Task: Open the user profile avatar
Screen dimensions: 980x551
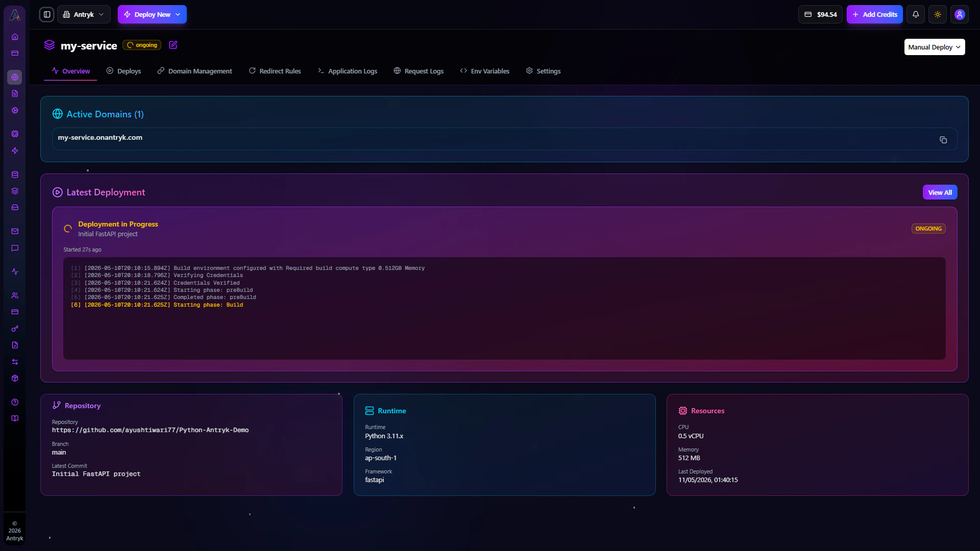Action: (x=960, y=14)
